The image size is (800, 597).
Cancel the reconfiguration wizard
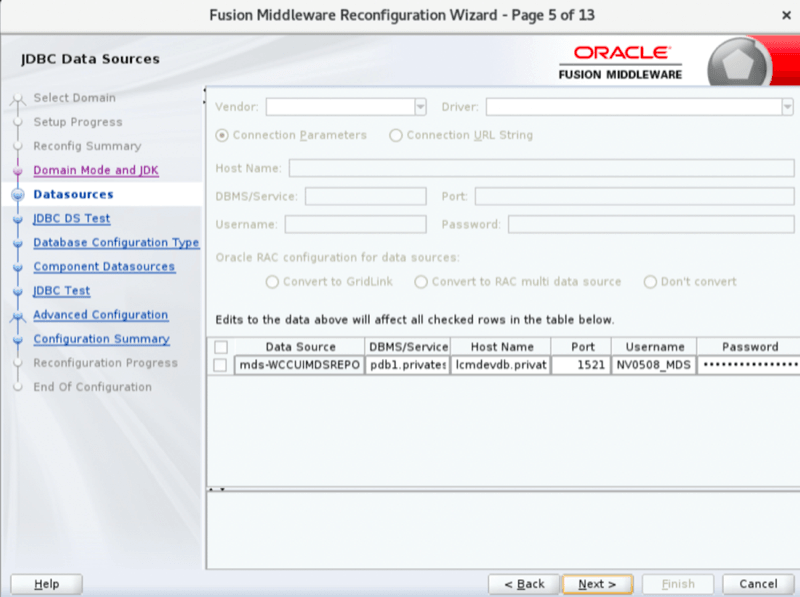coord(758,584)
